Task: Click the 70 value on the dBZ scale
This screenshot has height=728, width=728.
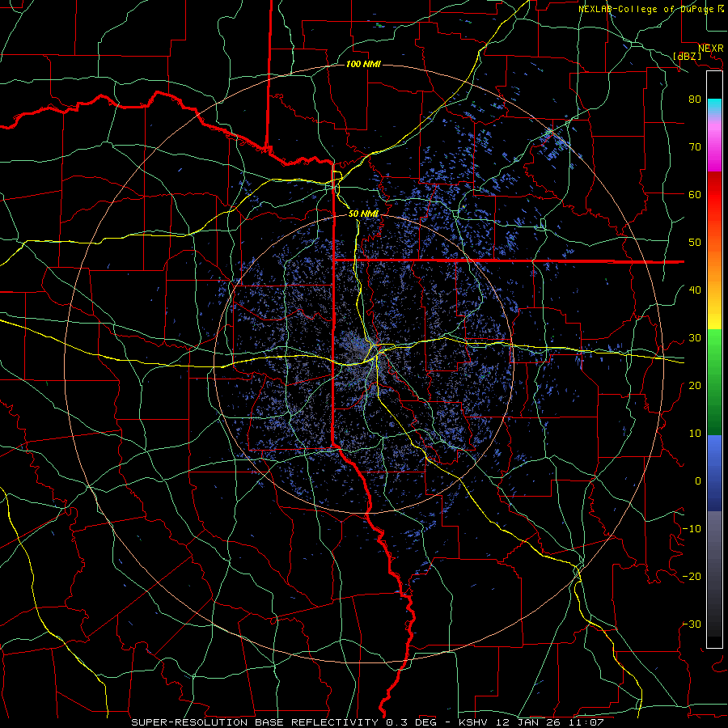Action: [695, 146]
